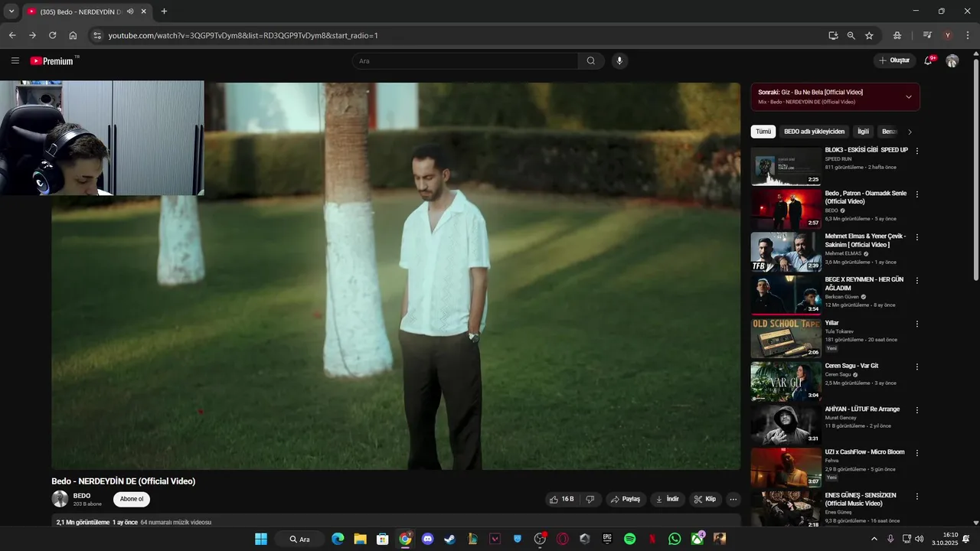980x551 pixels.
Task: Open AHİYAN - LÜTUF Re Arrange title
Action: pos(862,409)
